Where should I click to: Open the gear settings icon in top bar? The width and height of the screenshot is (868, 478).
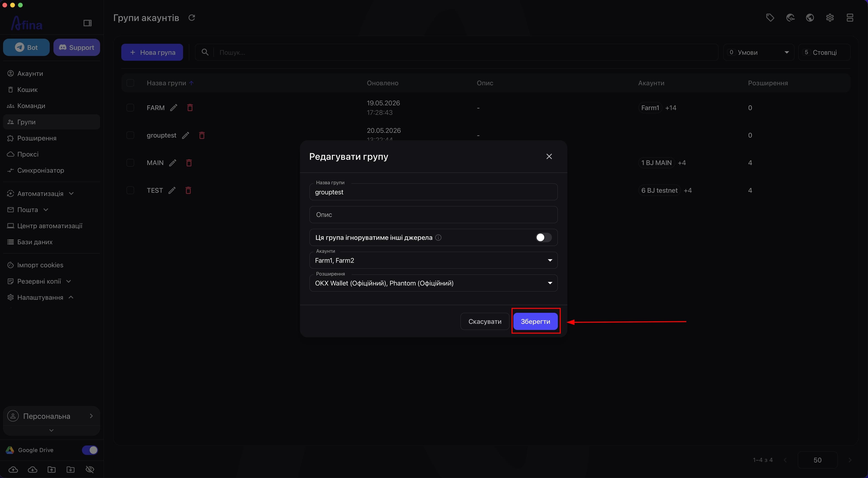[x=830, y=18]
